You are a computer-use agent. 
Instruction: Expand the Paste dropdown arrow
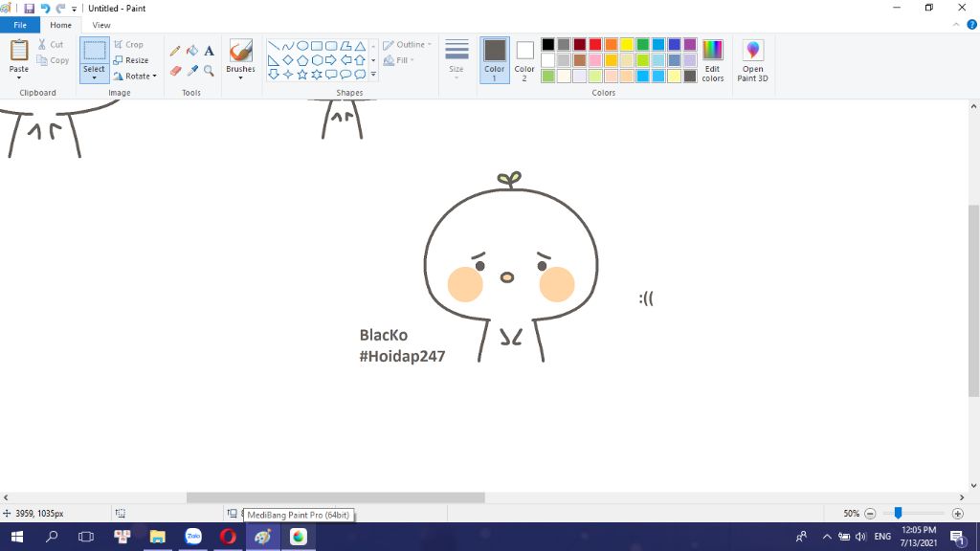click(19, 77)
